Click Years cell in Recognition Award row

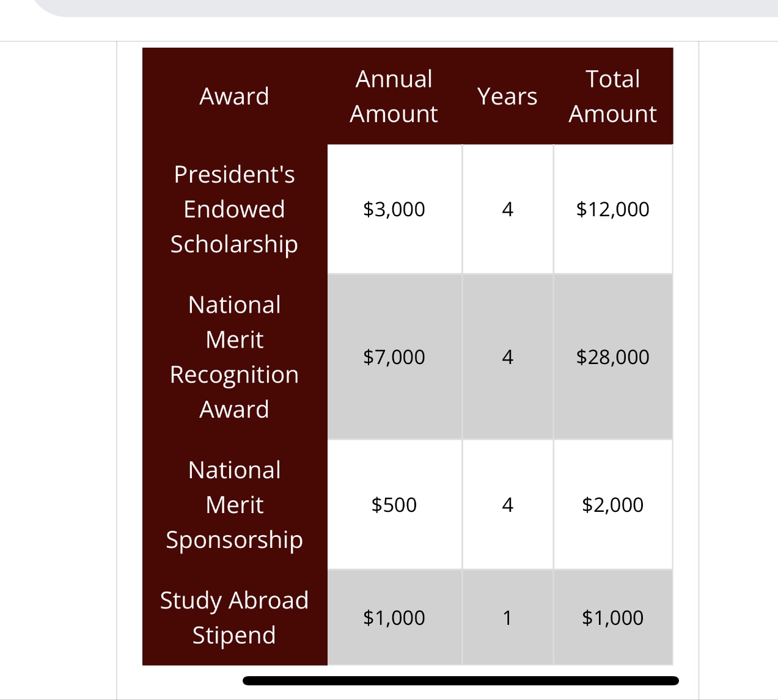pyautogui.click(x=507, y=357)
